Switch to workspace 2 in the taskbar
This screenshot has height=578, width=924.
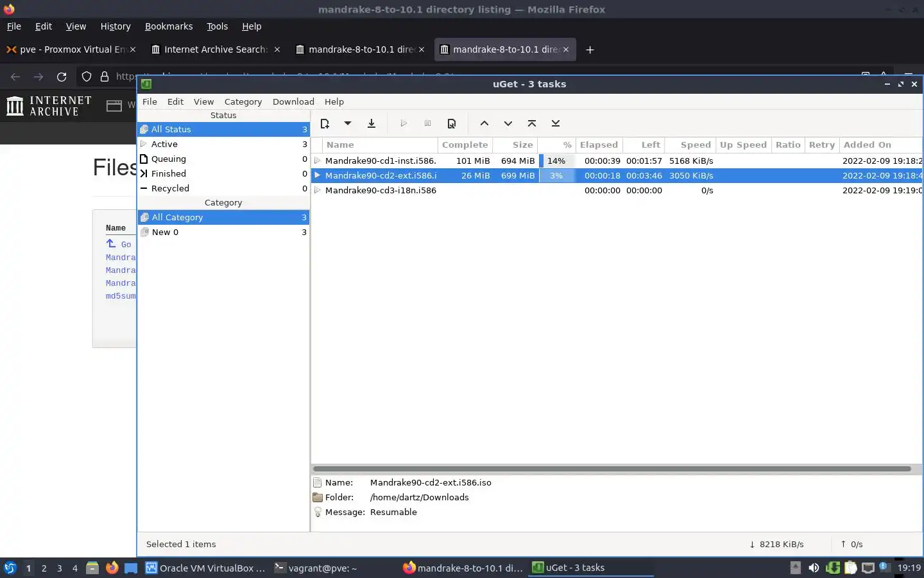tap(44, 568)
